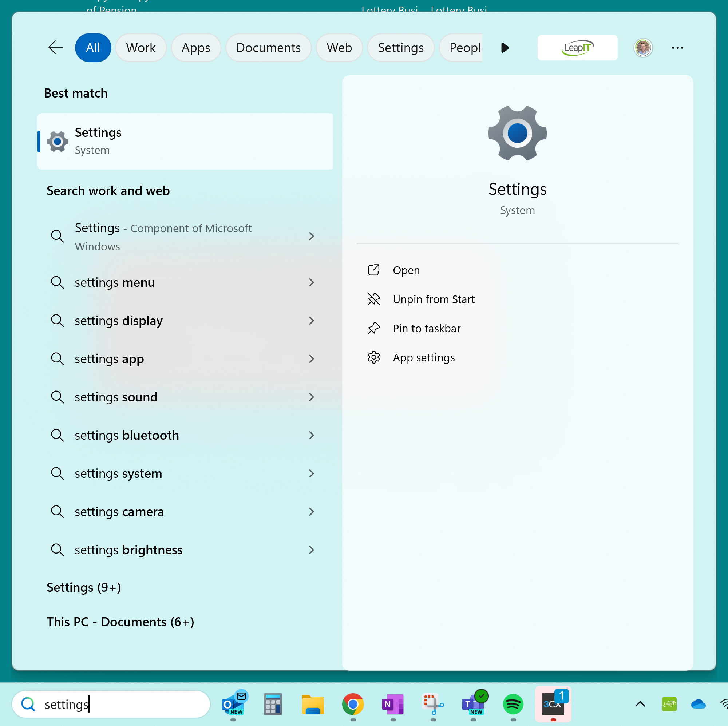Viewport: 728px width, 726px height.
Task: Show hidden icons in the system tray
Action: pyautogui.click(x=640, y=704)
